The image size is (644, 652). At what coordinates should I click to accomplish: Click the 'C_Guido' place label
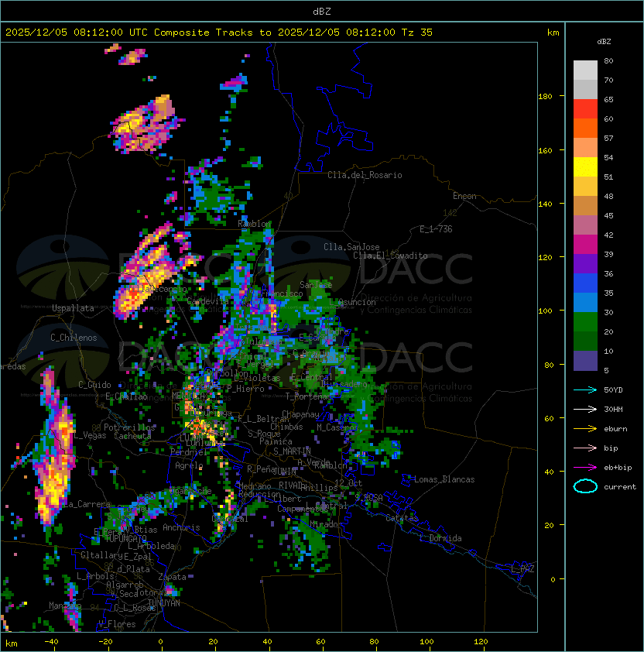[x=94, y=385]
